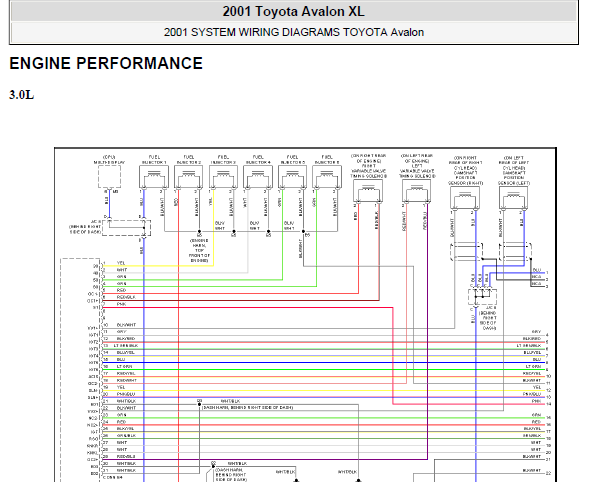The image size is (606, 482).
Task: Click the "DASH HARN, BEHIND RIGHT SIDE OF DASH" note
Action: coord(248,407)
